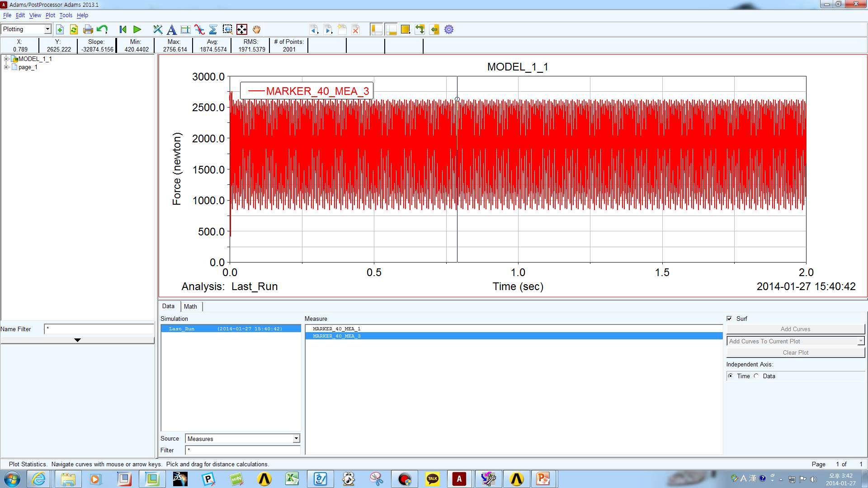Click the Name Filter input field

coord(99,329)
